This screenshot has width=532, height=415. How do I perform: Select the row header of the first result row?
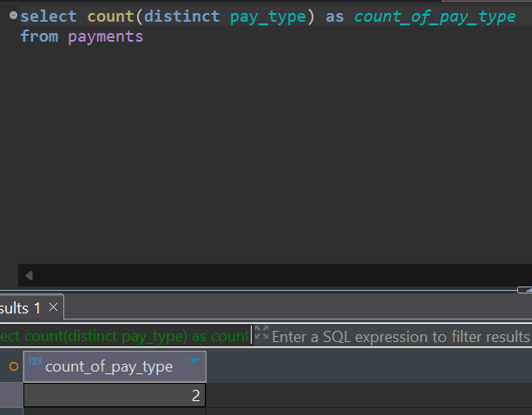11,395
